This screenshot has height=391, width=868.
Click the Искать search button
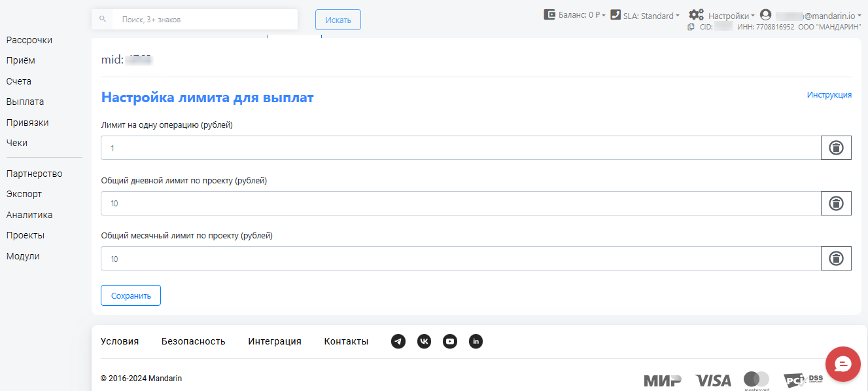338,20
